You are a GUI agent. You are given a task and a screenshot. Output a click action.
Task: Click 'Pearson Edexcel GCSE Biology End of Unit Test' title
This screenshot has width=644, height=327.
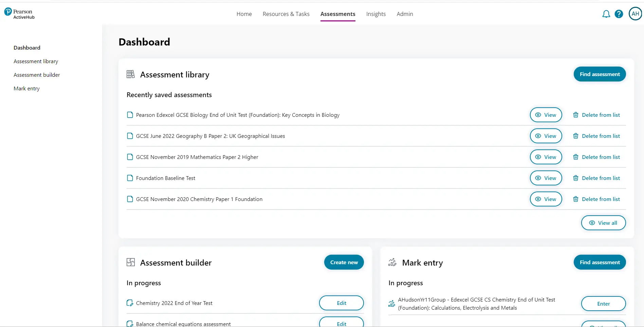pos(238,115)
